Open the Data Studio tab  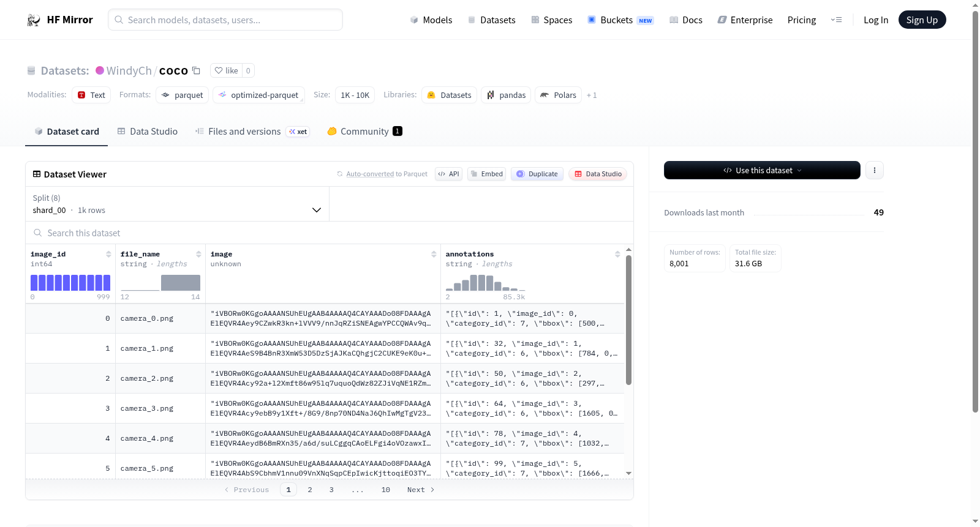(x=148, y=132)
